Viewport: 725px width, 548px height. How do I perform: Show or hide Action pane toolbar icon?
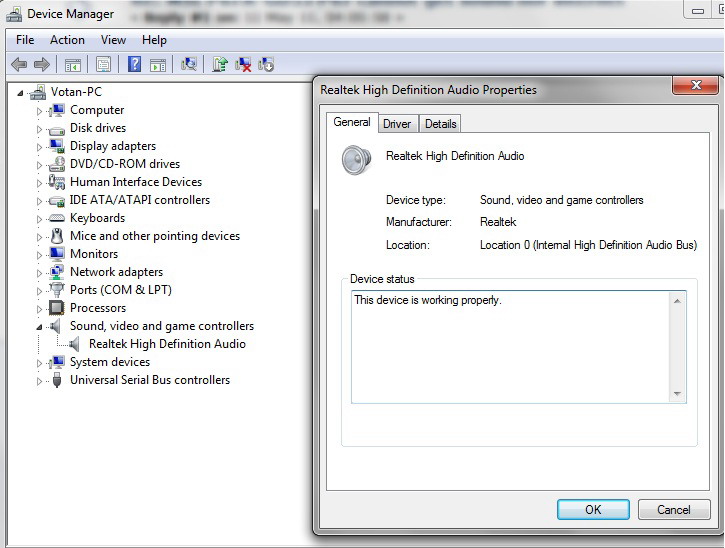pos(158,65)
